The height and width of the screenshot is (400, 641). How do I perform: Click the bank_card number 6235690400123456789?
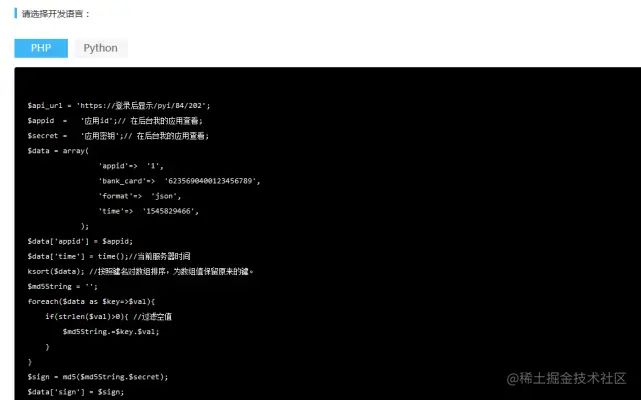click(x=211, y=181)
